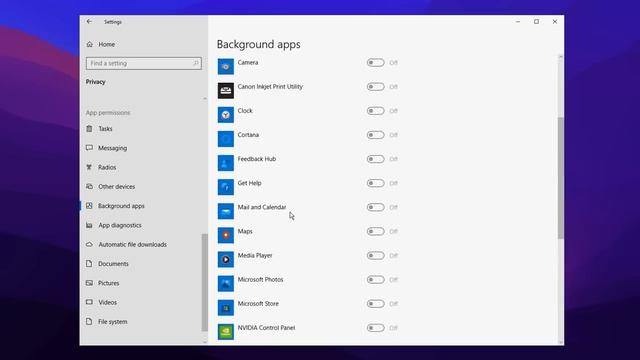640x360 pixels.
Task: Click the Privacy heading in sidebar
Action: click(96, 82)
